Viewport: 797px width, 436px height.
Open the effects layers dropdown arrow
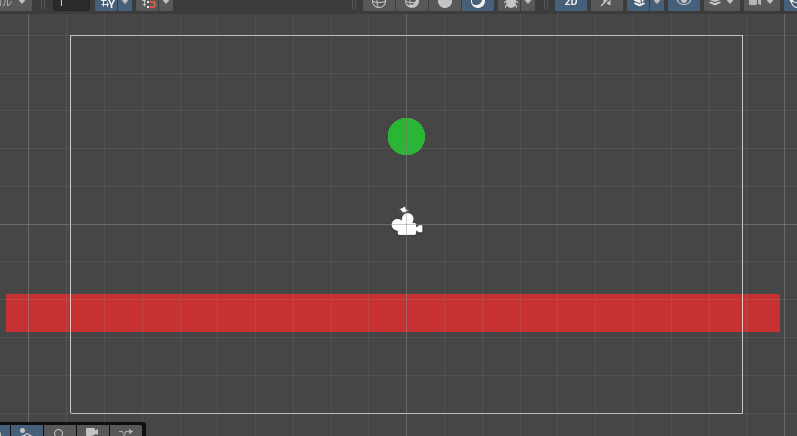click(x=657, y=4)
